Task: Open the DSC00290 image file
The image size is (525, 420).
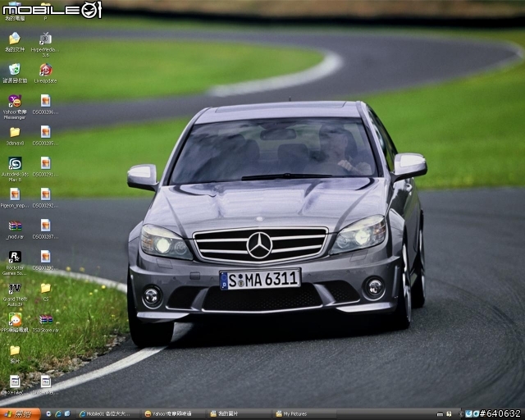Action: click(46, 260)
